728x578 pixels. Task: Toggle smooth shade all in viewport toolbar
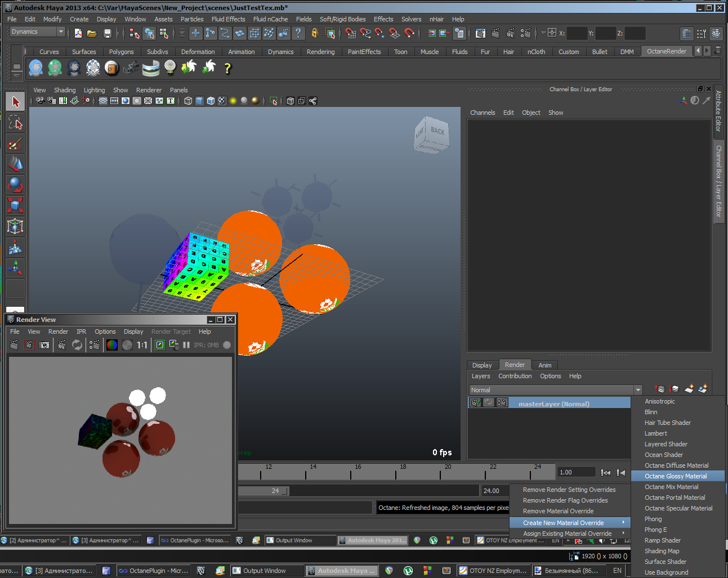point(199,101)
